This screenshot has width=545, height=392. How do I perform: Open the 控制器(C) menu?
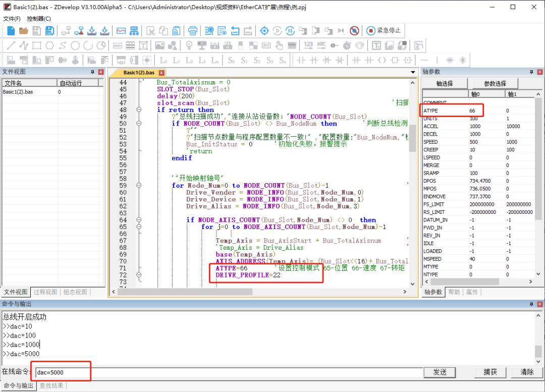39,19
